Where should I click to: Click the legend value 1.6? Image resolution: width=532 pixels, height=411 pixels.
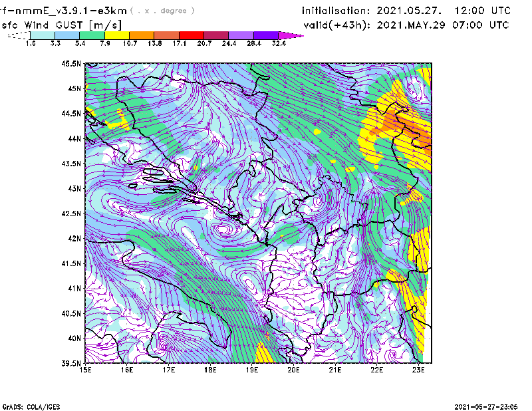point(31,43)
